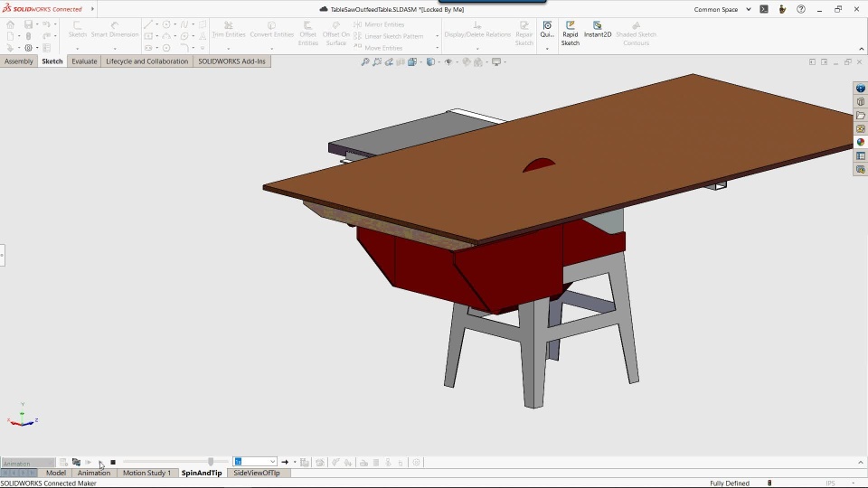868x488 pixels.
Task: Open View Settings dropdown arrow
Action: tap(505, 62)
